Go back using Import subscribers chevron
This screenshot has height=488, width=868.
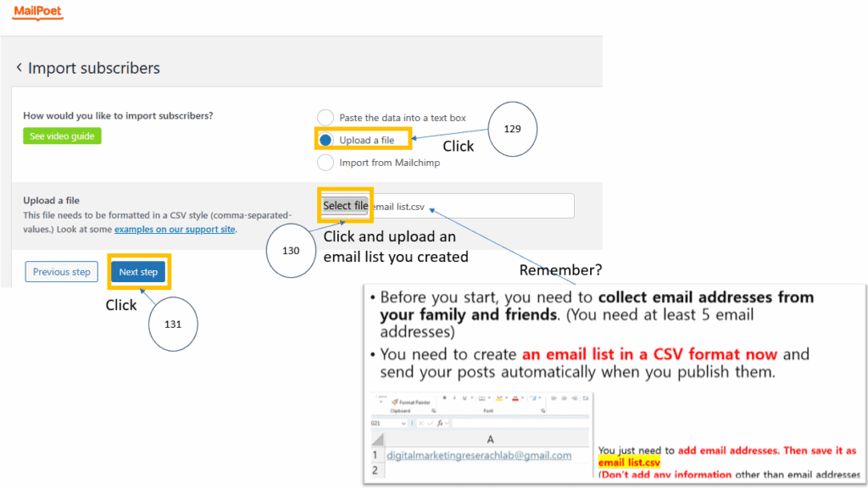tap(19, 68)
